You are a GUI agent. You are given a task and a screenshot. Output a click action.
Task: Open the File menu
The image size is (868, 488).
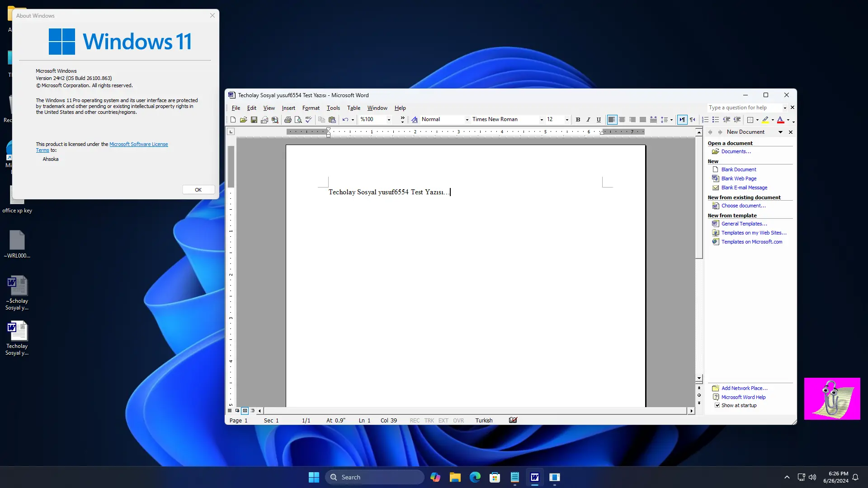pos(236,108)
